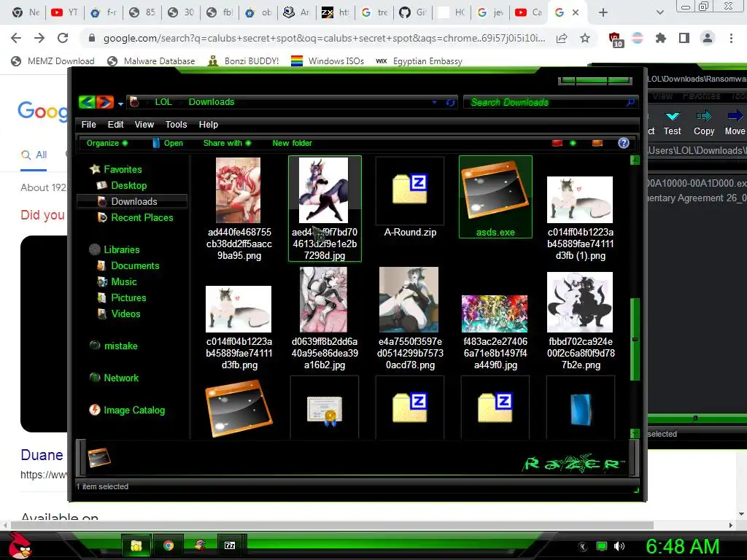Select the certificate file icon in bottom row
This screenshot has width=747, height=560.
(325, 410)
